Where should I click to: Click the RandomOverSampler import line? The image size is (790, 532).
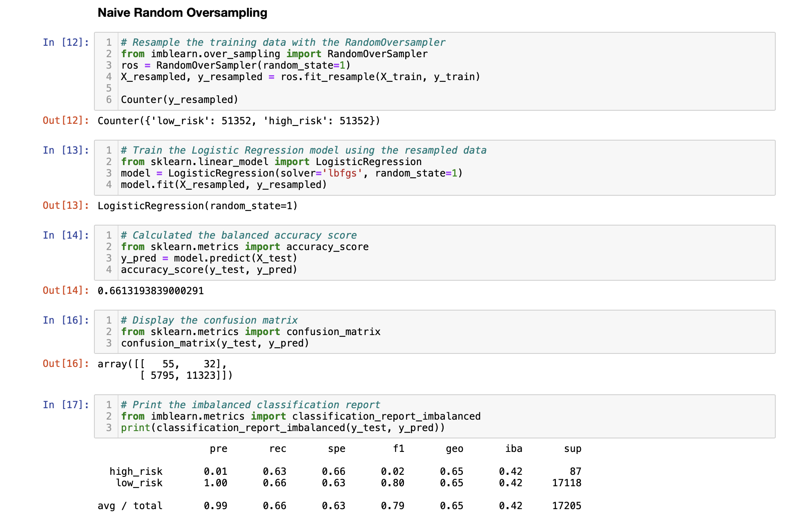[274, 54]
